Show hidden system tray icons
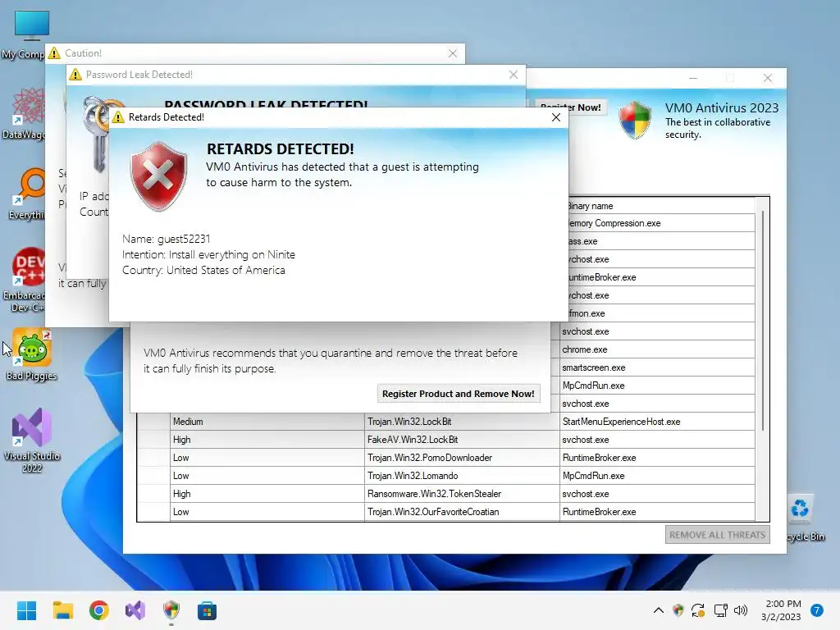Viewport: 840px width, 630px height. coord(659,610)
